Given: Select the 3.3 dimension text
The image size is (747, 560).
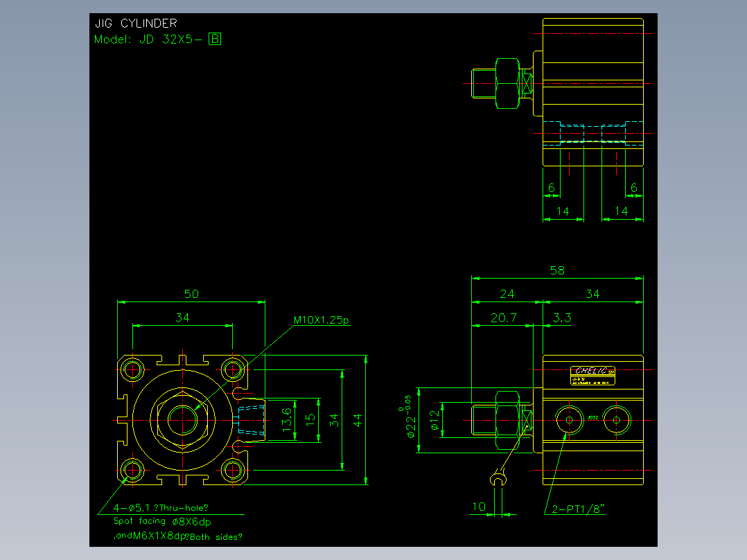Looking at the screenshot, I should click(x=562, y=318).
